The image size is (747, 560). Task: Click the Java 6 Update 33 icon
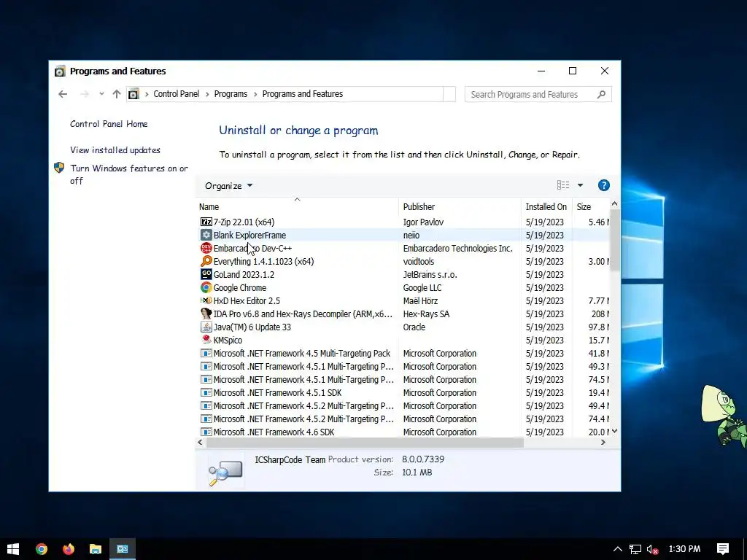click(x=206, y=327)
